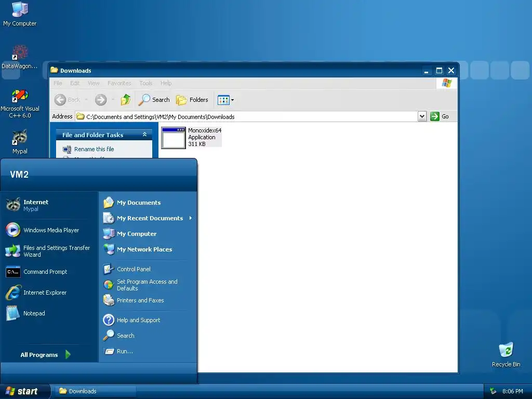The width and height of the screenshot is (532, 399).
Task: Open Windows Media Player from Start menu
Action: tap(49, 230)
